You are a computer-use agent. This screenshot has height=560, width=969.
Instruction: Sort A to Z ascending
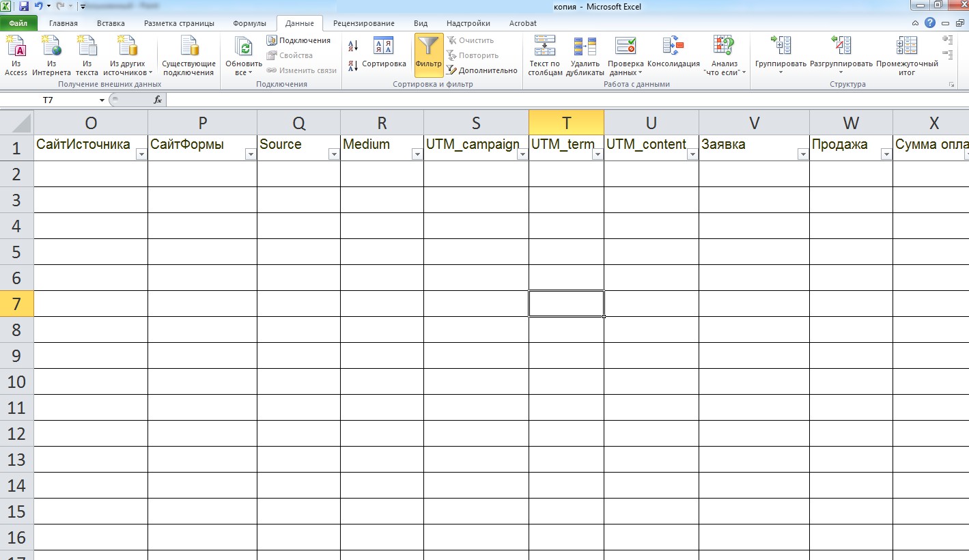(353, 46)
